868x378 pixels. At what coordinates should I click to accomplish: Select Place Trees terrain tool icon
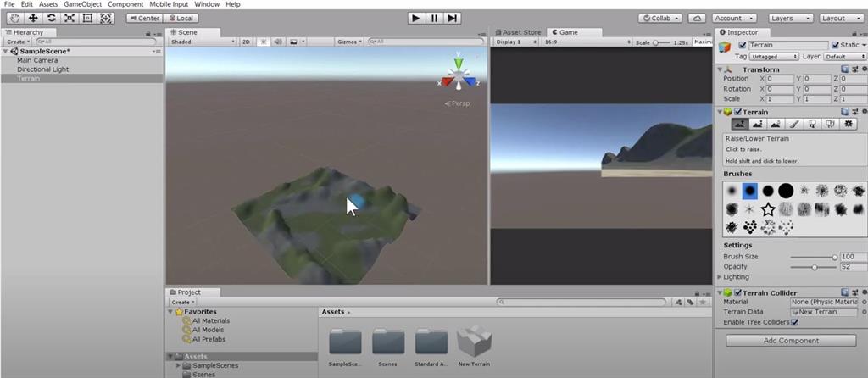811,124
